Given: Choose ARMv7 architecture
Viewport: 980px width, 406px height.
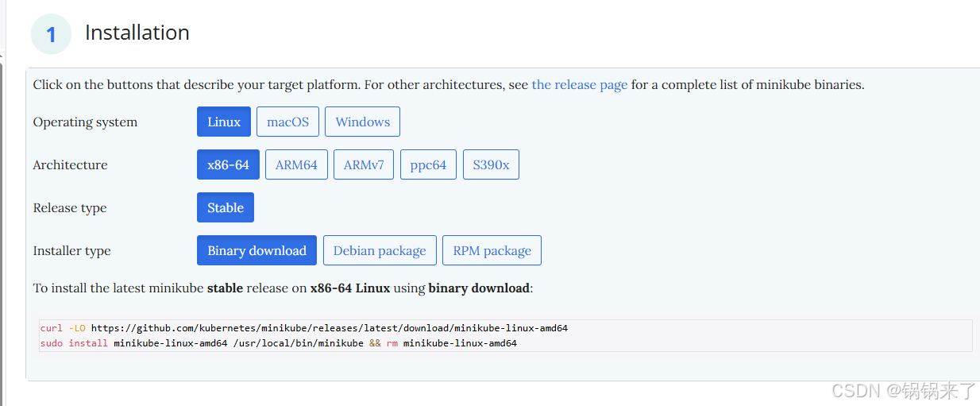Looking at the screenshot, I should tap(364, 164).
